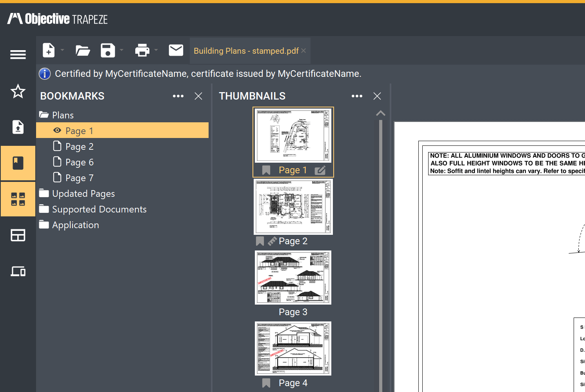
Task: Select the Page 3 thumbnail
Action: click(293, 278)
